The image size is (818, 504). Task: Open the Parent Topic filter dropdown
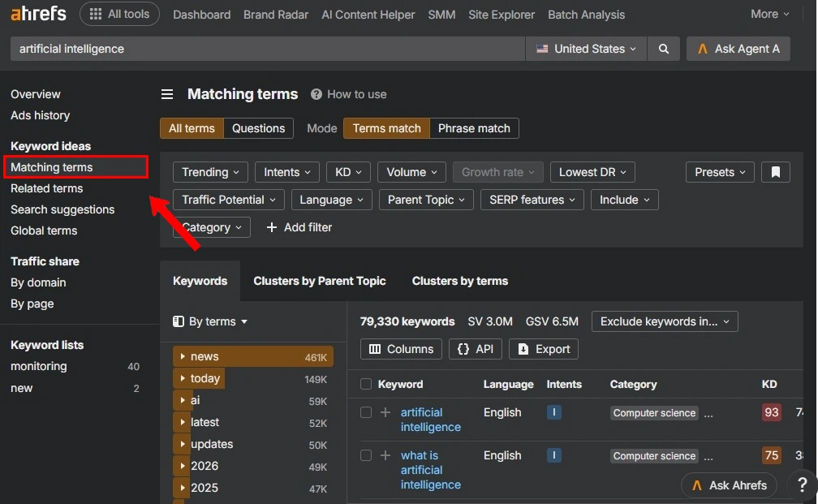point(426,200)
